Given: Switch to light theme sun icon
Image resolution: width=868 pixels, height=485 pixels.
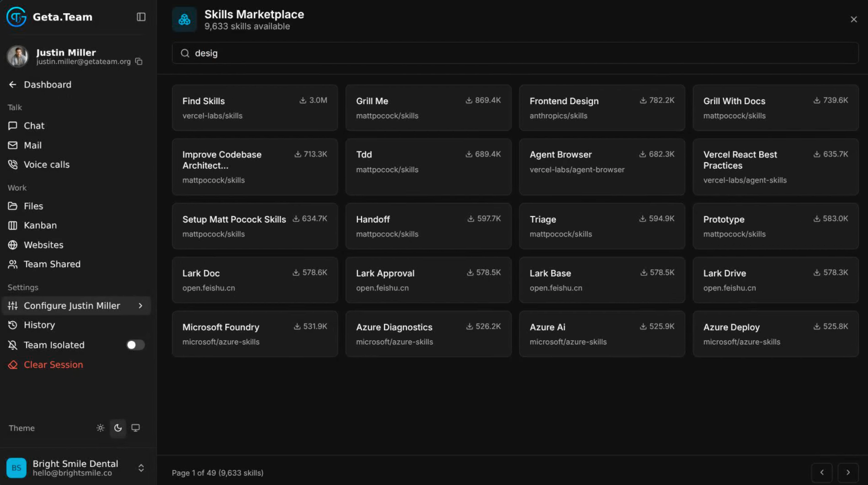Looking at the screenshot, I should (100, 428).
